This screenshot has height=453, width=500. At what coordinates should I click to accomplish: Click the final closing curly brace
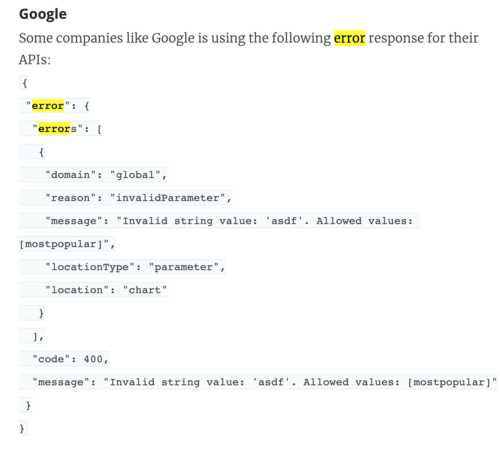22,428
